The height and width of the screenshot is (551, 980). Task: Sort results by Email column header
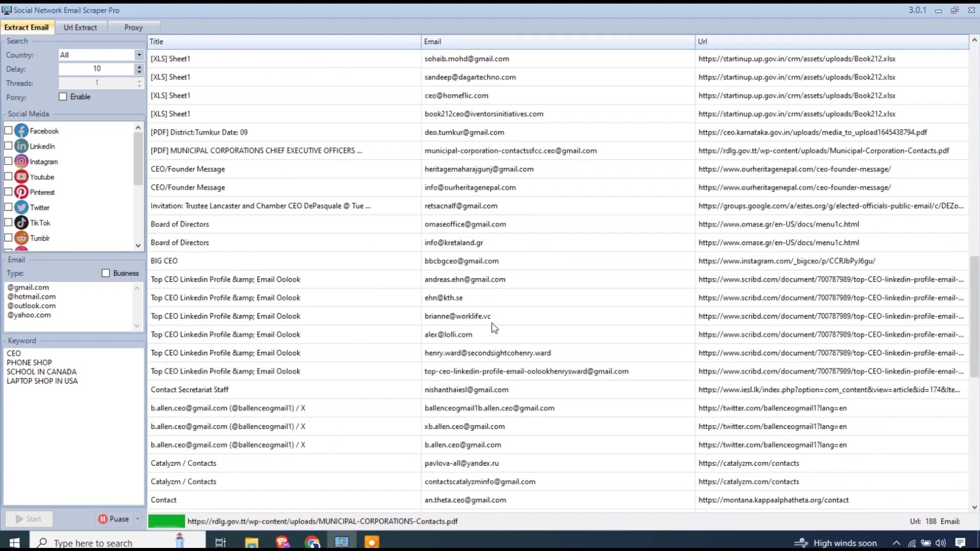[558, 41]
